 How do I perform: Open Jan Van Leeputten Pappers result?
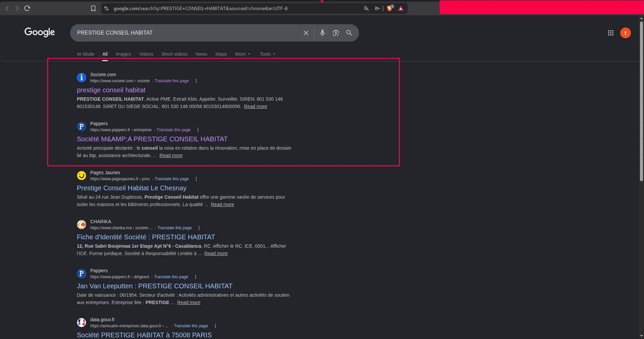pyautogui.click(x=154, y=286)
